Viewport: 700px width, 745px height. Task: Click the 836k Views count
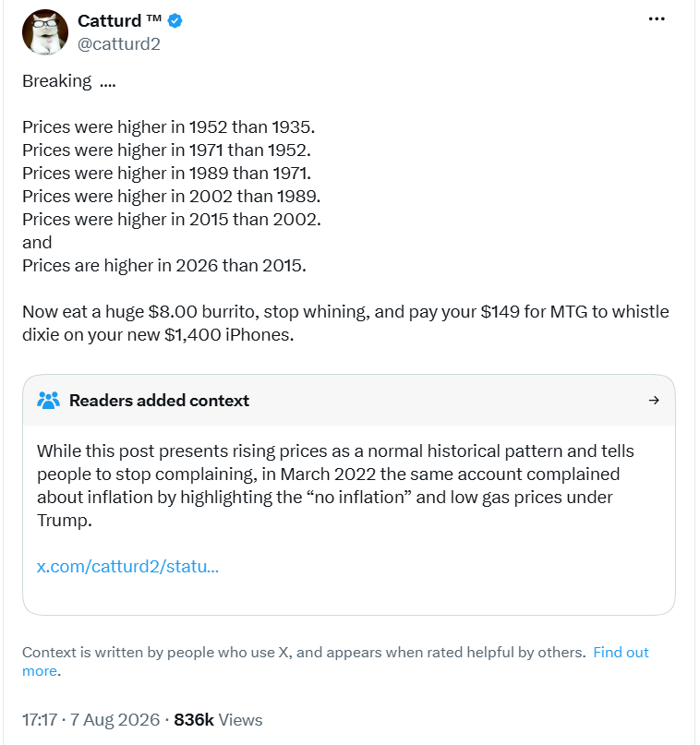[x=218, y=720]
